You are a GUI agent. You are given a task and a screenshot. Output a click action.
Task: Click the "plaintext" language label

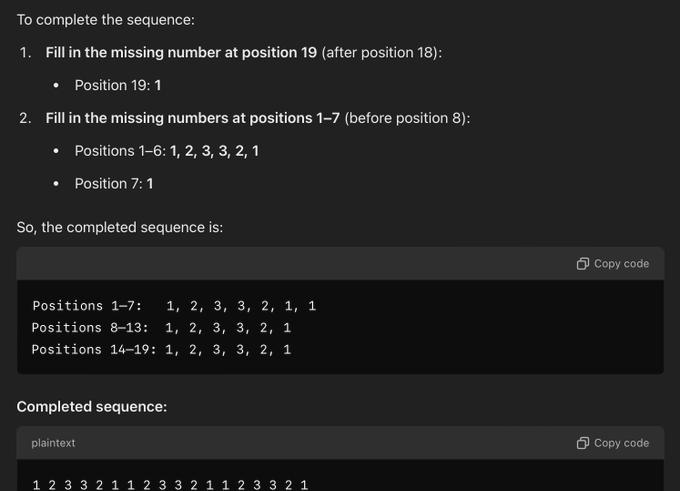pyautogui.click(x=53, y=443)
